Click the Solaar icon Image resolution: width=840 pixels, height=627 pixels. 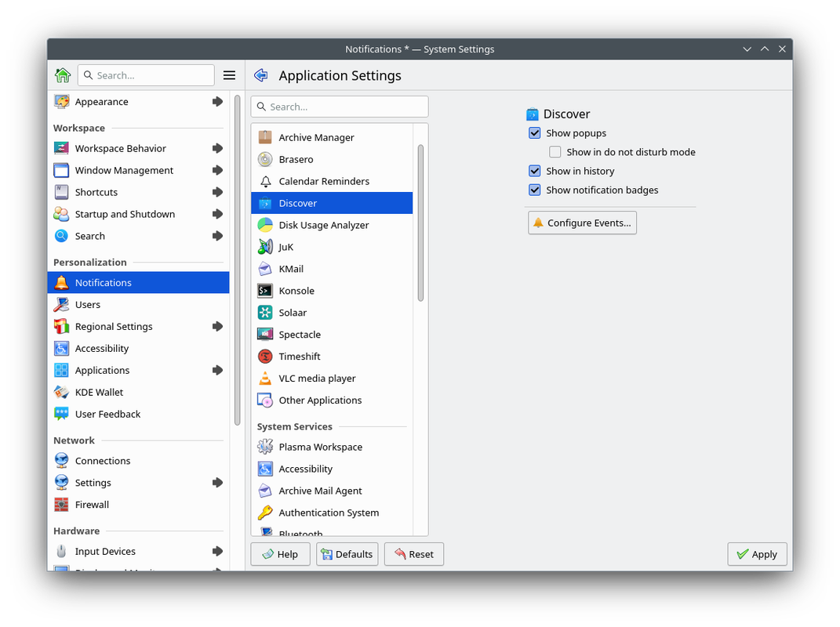[265, 312]
